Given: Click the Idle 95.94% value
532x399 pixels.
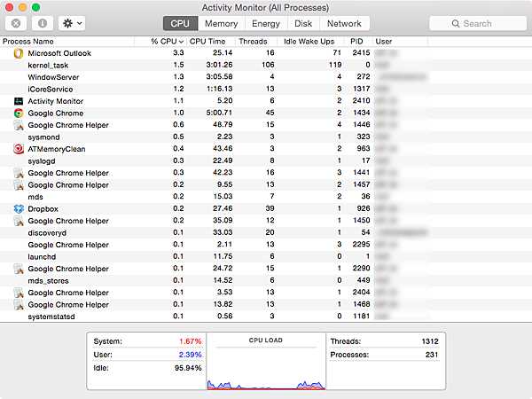Looking at the screenshot, I should click(x=188, y=368).
